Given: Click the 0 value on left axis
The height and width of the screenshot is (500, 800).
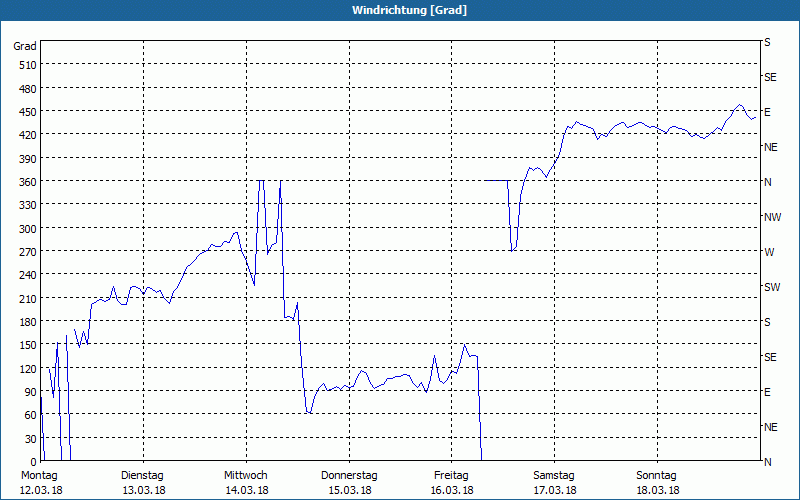Looking at the screenshot, I should tap(34, 462).
